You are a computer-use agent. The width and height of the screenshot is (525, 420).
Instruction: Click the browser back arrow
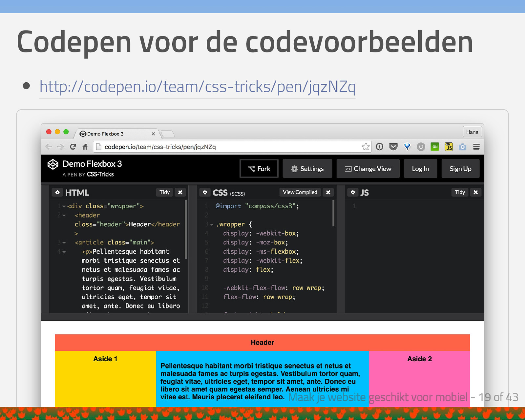(49, 147)
